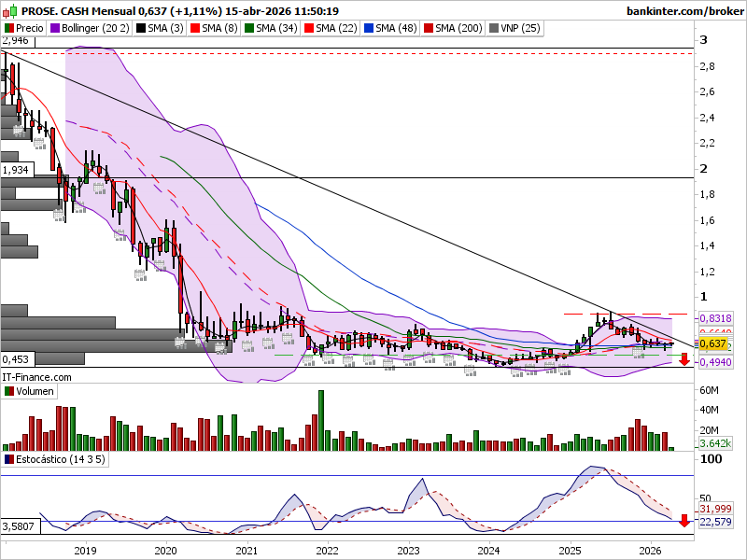747x560 pixels.
Task: Select the Bollinger (20 2) legend item
Action: [x=90, y=28]
